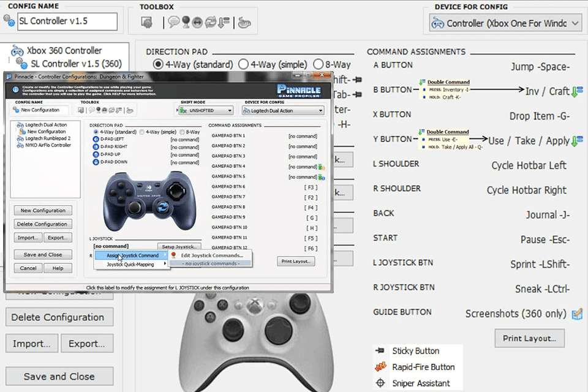588x392 pixels.
Task: Select 4-Way (standard) in the large Direction Pad
Action: pyautogui.click(x=158, y=64)
